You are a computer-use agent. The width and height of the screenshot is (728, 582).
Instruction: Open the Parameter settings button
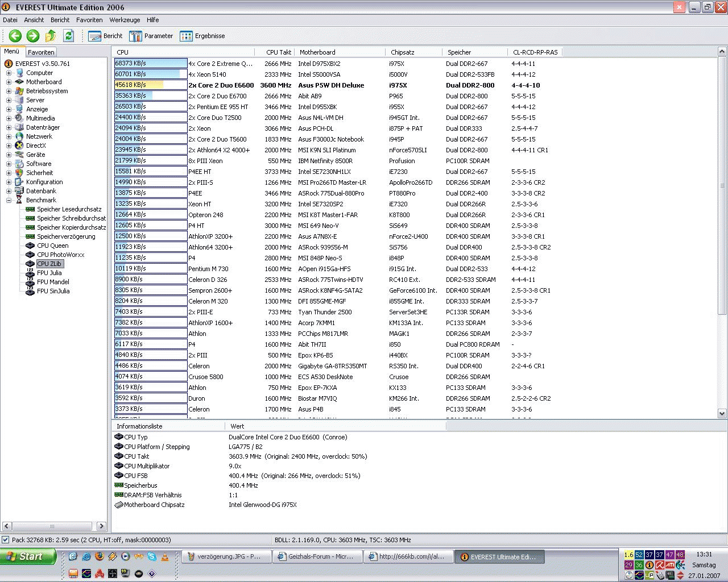tap(151, 36)
